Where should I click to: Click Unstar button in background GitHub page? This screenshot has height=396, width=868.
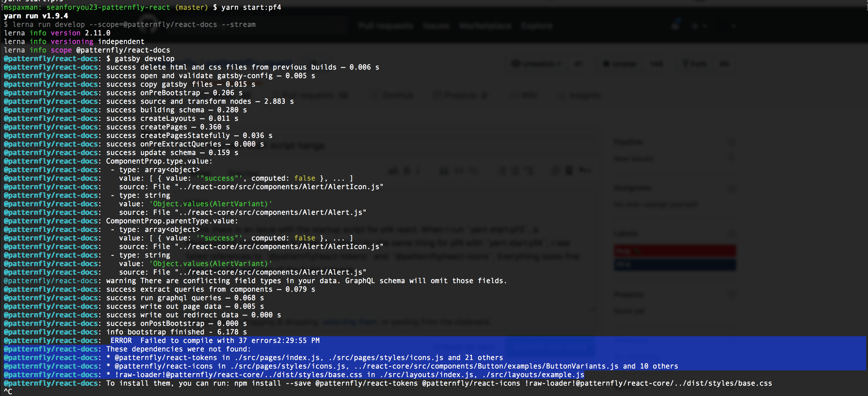(620, 64)
